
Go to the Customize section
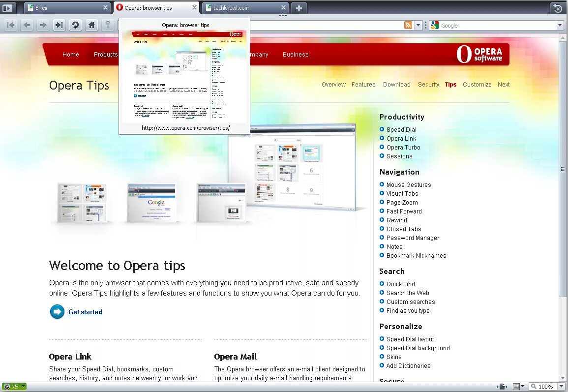pyautogui.click(x=477, y=85)
